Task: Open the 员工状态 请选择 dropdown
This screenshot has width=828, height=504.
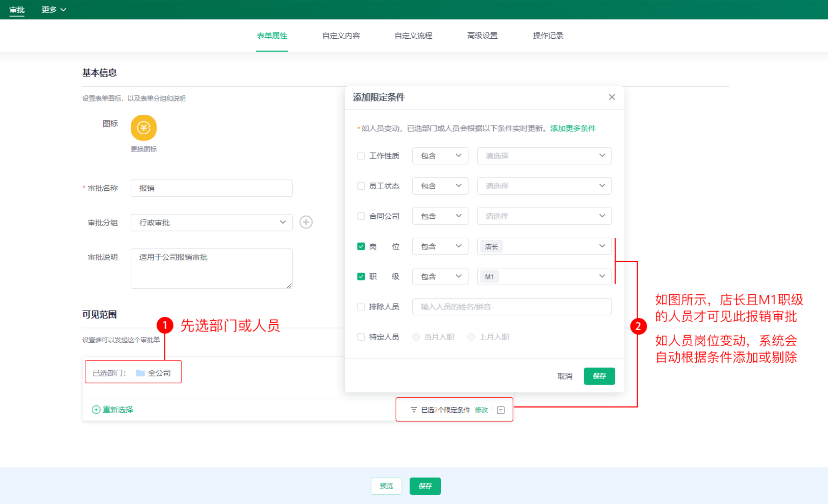Action: tap(544, 186)
